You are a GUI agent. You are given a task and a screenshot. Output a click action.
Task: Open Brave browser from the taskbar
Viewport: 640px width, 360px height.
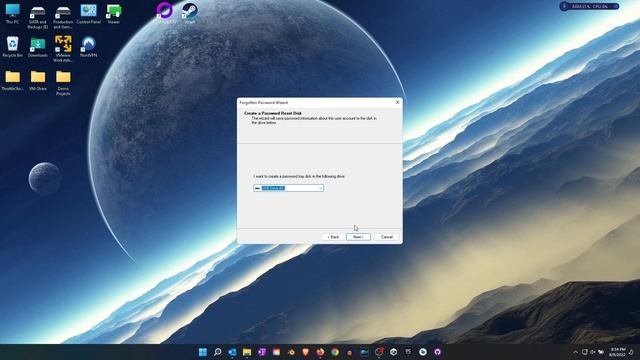click(306, 352)
